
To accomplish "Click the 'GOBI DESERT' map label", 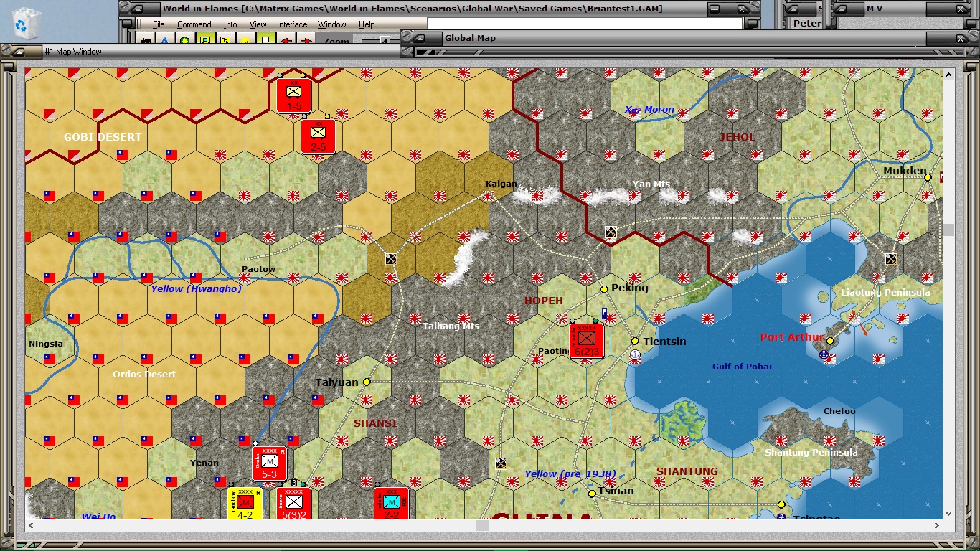I will pos(103,137).
